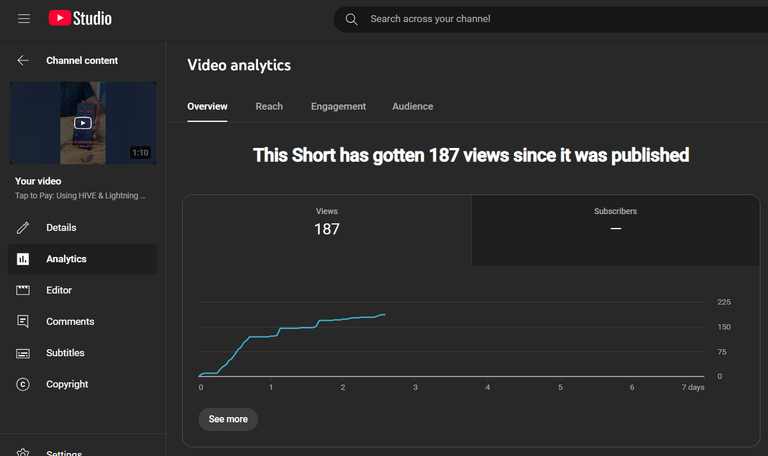
Task: Click the video title 'Tap to Pay: Using HIVE & Lightning'
Action: coord(80,195)
